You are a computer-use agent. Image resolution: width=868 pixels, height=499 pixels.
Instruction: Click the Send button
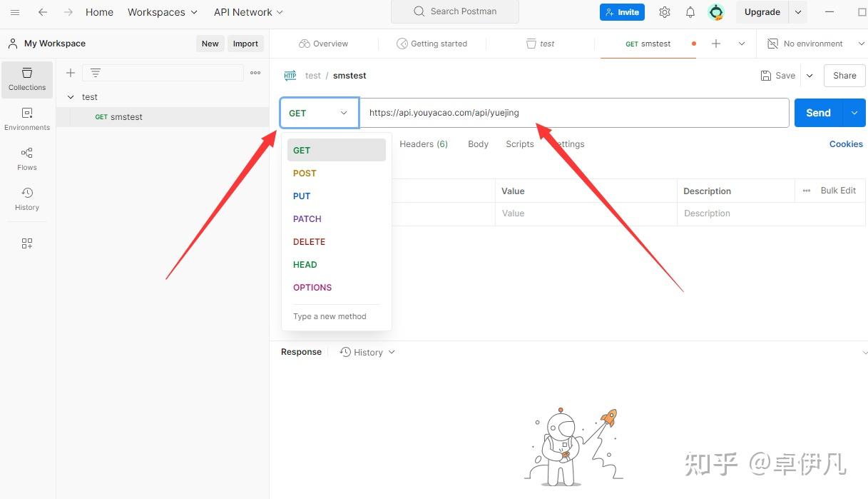click(819, 113)
